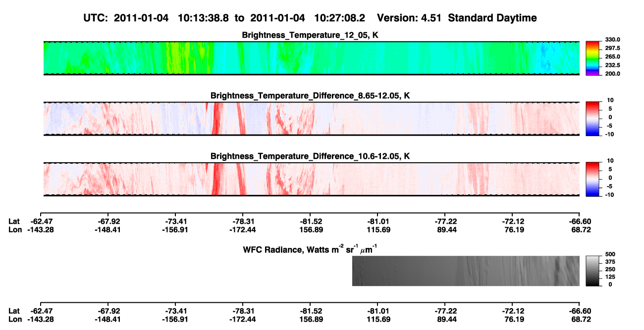Click the 330.0 colorbar maximum label
Image resolution: width=644 pixels, height=330 pixels.
coord(612,40)
